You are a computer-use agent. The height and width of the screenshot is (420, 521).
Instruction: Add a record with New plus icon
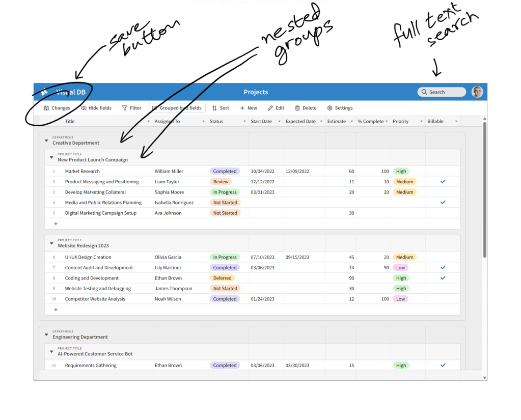tap(242, 108)
